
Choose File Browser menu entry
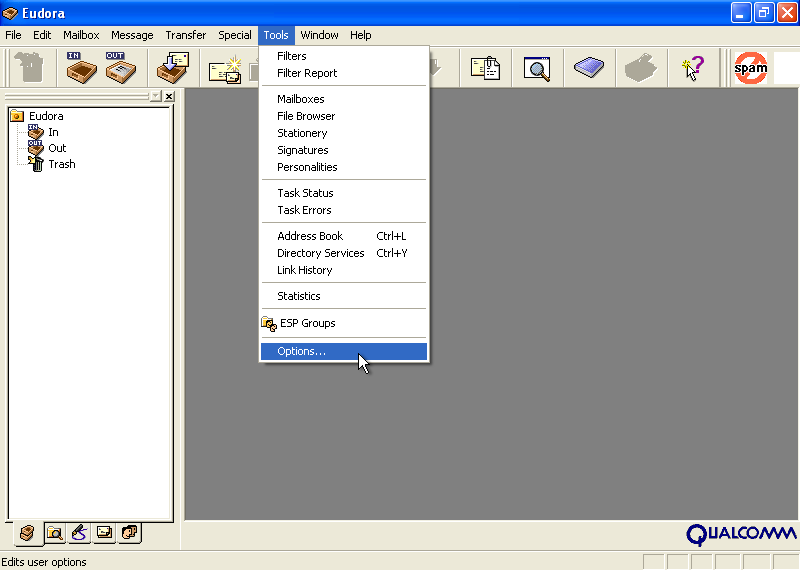(x=344, y=116)
